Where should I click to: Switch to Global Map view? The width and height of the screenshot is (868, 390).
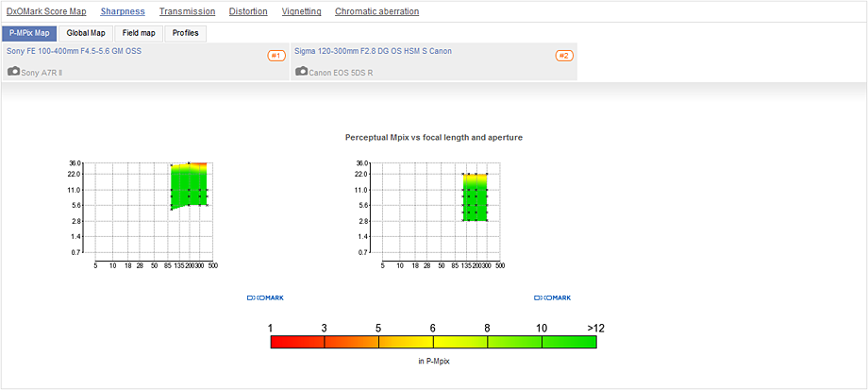tap(86, 33)
